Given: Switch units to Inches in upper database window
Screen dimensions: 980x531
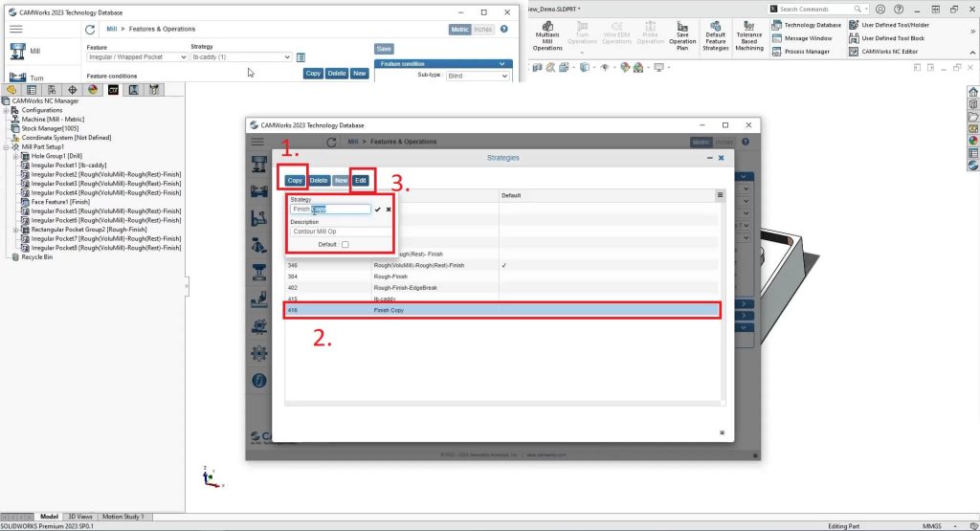Looking at the screenshot, I should tap(482, 30).
